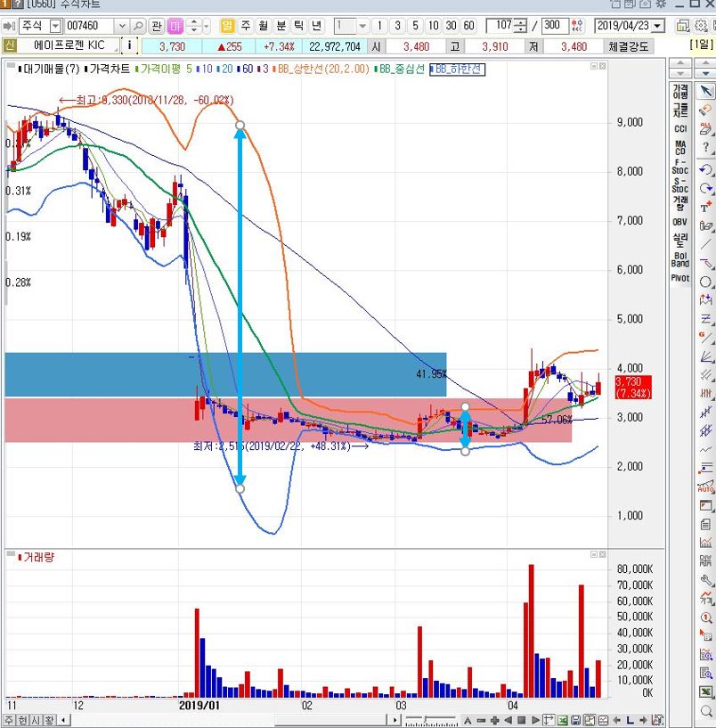The width and height of the screenshot is (716, 728).
Task: Open the 주식 market type dropdown
Action: [55, 26]
